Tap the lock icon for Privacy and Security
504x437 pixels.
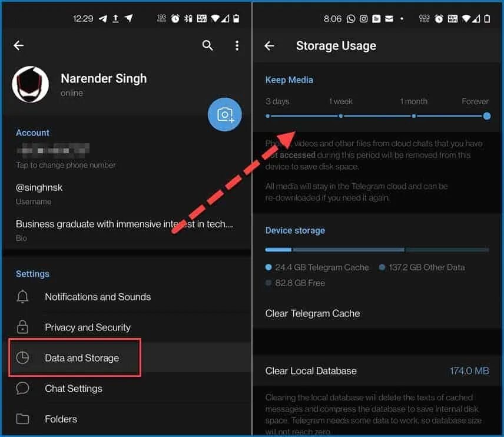[x=22, y=327]
